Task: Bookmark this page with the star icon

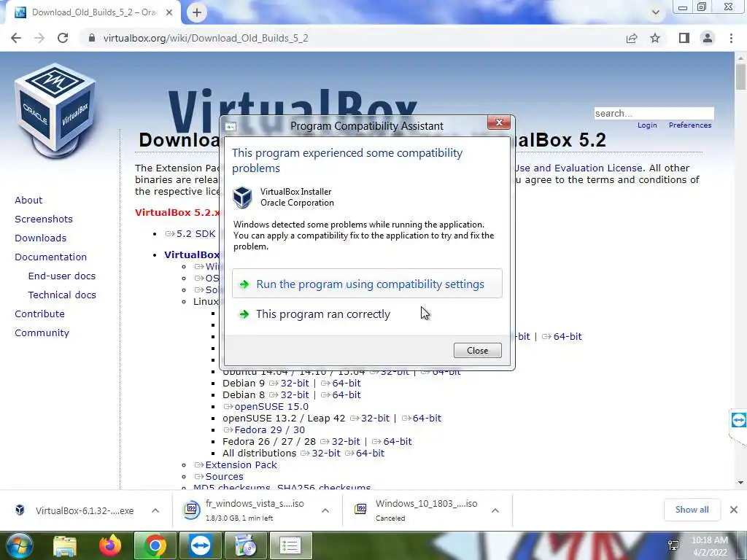Action: point(656,38)
